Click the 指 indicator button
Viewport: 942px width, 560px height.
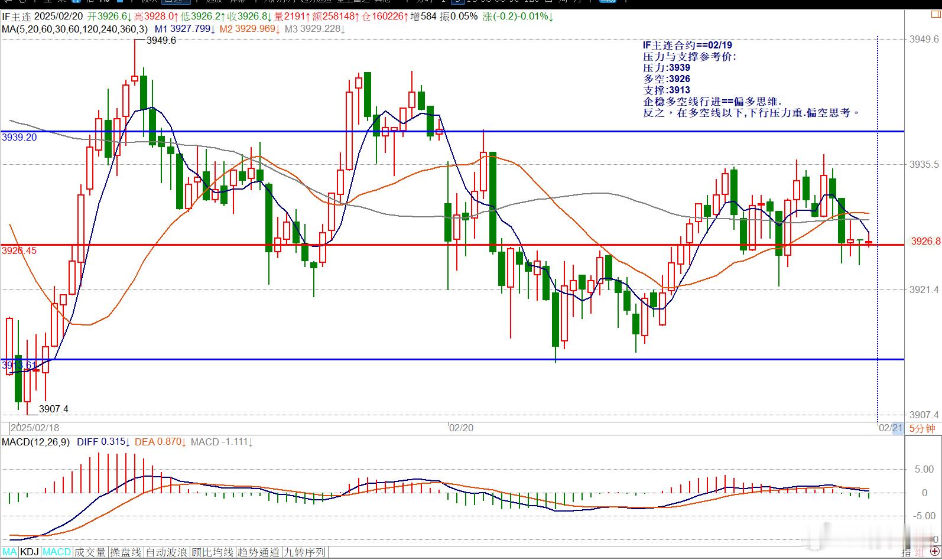pyautogui.click(x=906, y=552)
